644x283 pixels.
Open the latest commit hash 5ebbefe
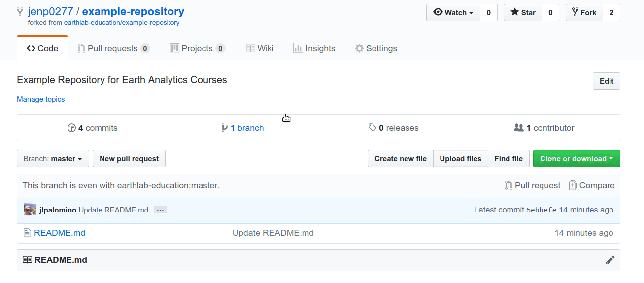(542, 210)
